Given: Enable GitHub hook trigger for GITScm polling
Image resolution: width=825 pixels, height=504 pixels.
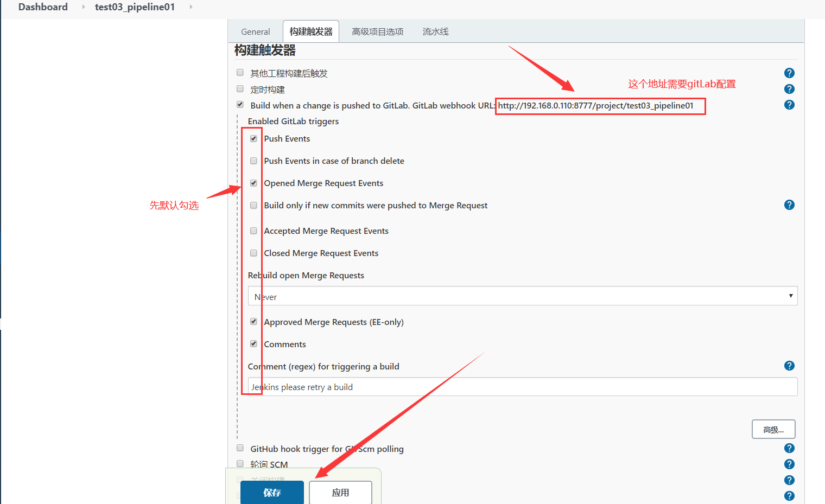Looking at the screenshot, I should (x=240, y=448).
